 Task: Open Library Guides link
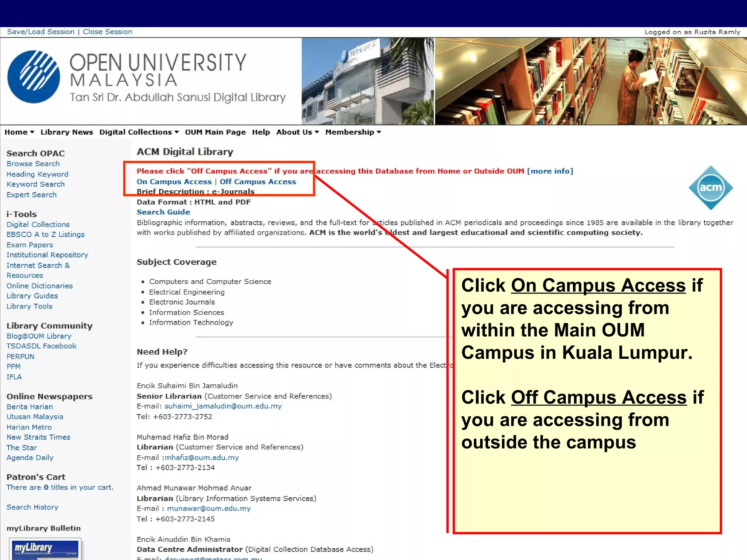[32, 296]
